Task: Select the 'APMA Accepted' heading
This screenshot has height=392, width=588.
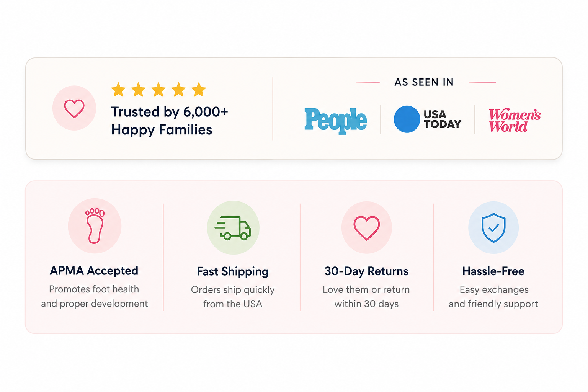Action: [94, 271]
